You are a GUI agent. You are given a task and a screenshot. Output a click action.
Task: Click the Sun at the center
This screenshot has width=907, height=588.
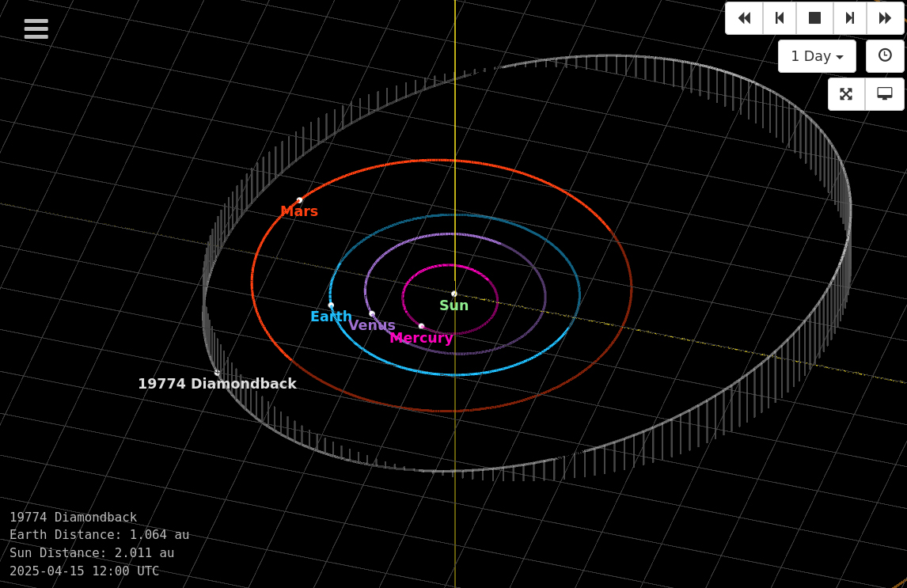(x=453, y=294)
